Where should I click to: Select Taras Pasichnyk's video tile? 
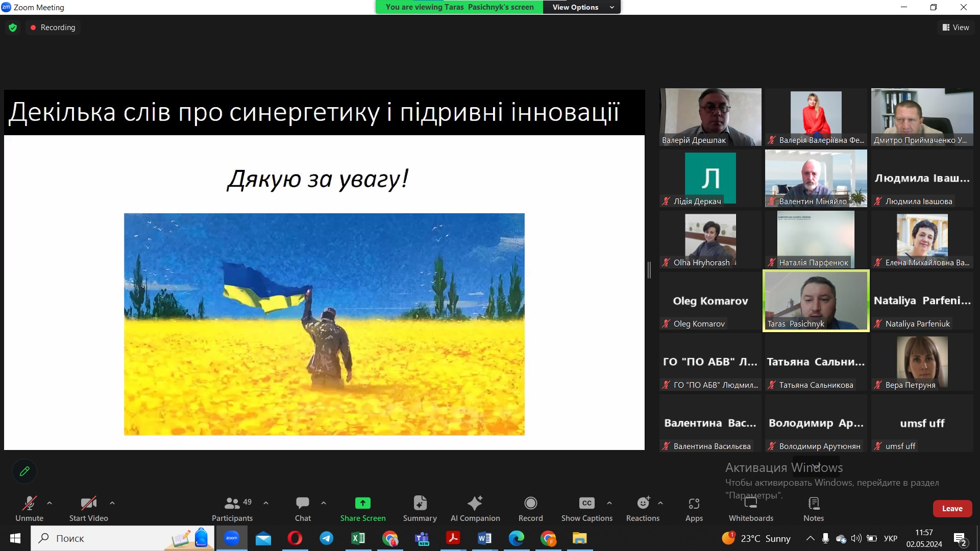(x=816, y=301)
